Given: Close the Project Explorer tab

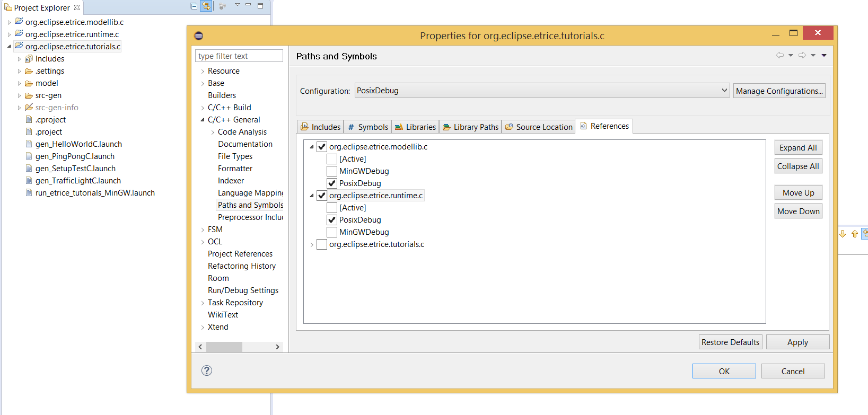Looking at the screenshot, I should 77,7.
